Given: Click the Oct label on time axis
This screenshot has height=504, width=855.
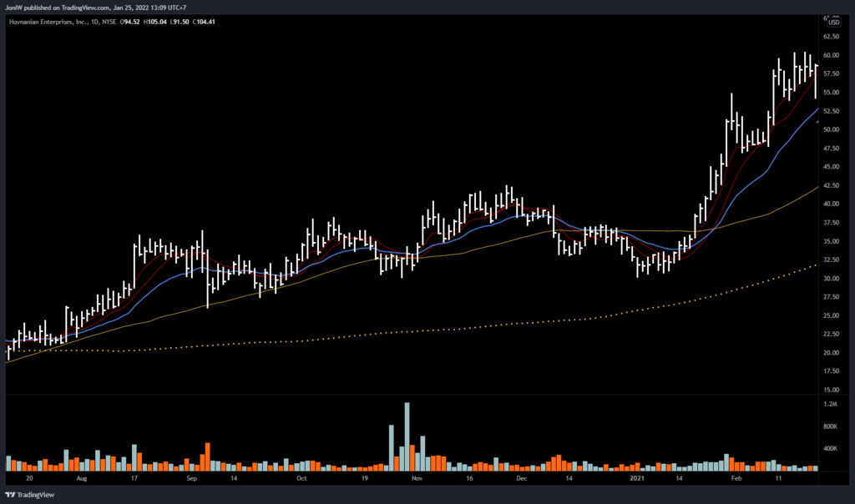Looking at the screenshot, I should (301, 481).
